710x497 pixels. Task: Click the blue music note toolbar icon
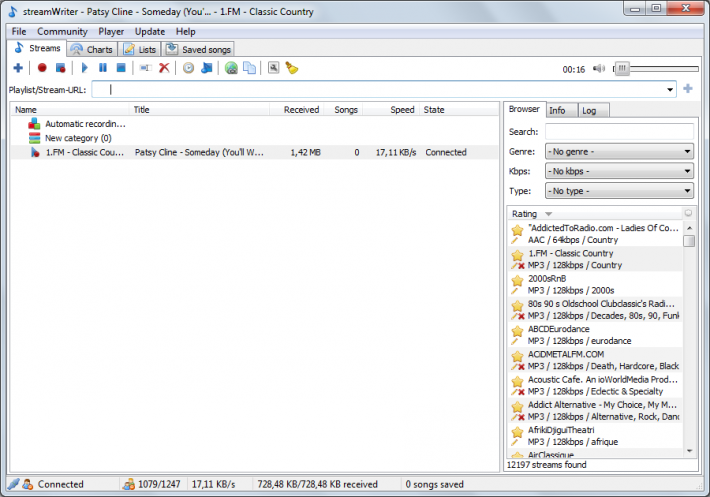coord(206,68)
